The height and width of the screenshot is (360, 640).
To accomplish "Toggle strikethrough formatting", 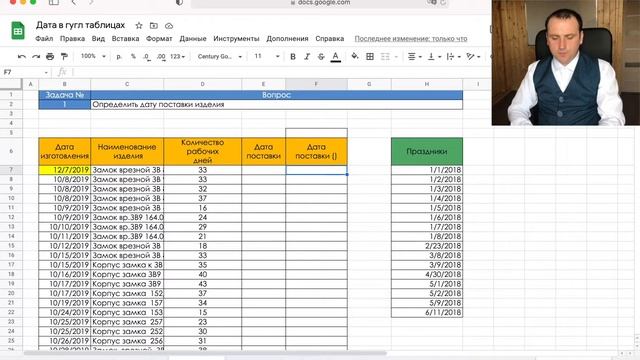I will [321, 57].
